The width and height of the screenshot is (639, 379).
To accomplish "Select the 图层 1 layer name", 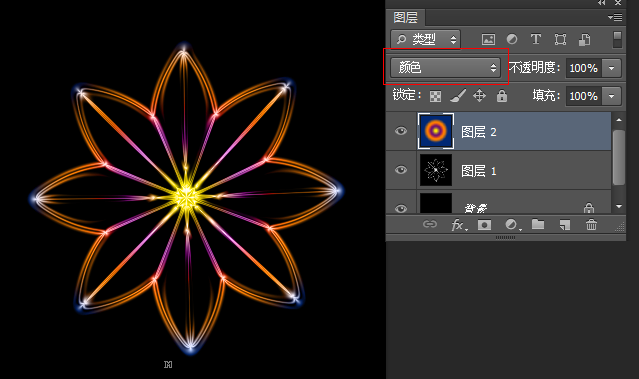I will click(x=478, y=171).
